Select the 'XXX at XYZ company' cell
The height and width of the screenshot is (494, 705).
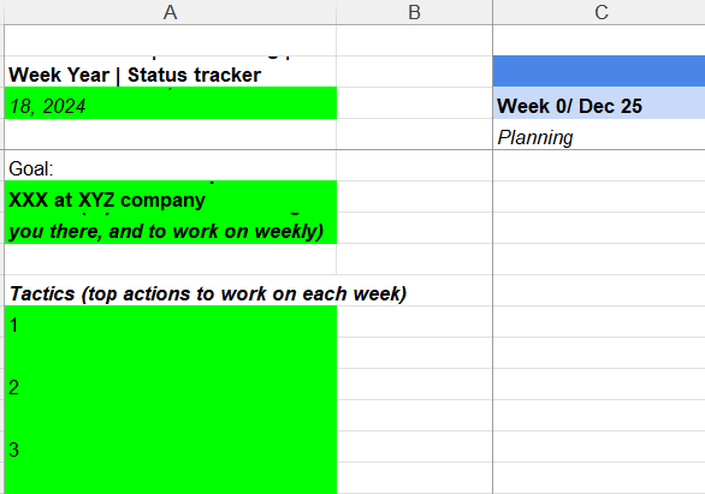170,196
